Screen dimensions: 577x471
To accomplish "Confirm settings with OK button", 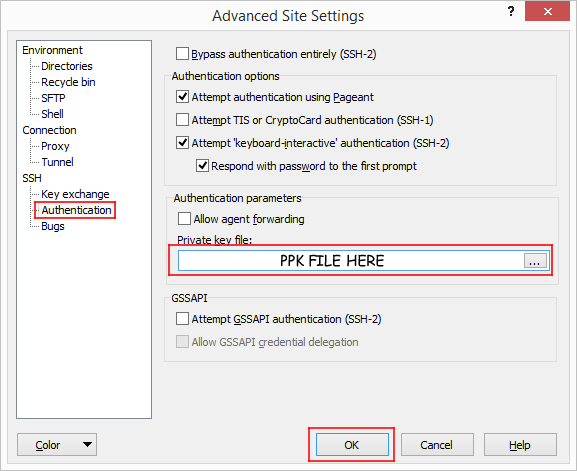I will [x=352, y=445].
